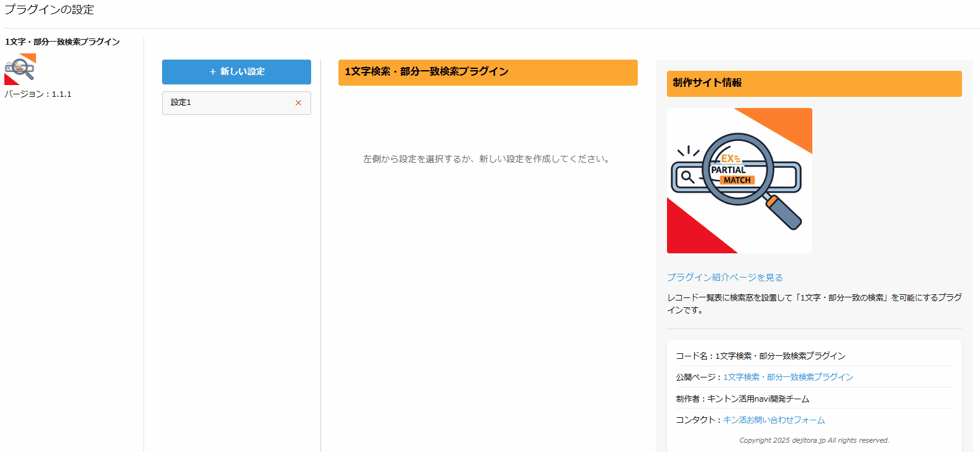Click the コンタクト label in the info card

[x=697, y=420]
